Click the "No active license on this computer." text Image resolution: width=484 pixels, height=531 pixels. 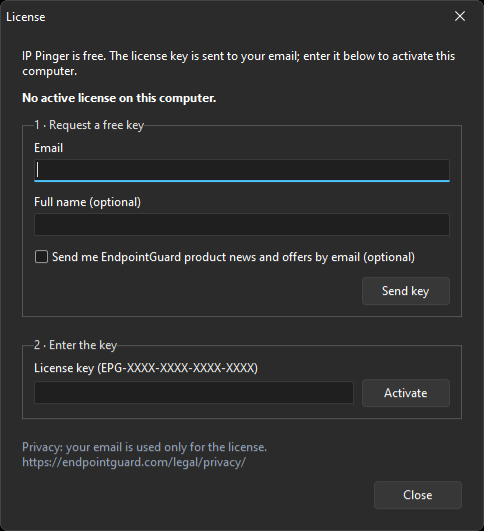(x=119, y=98)
